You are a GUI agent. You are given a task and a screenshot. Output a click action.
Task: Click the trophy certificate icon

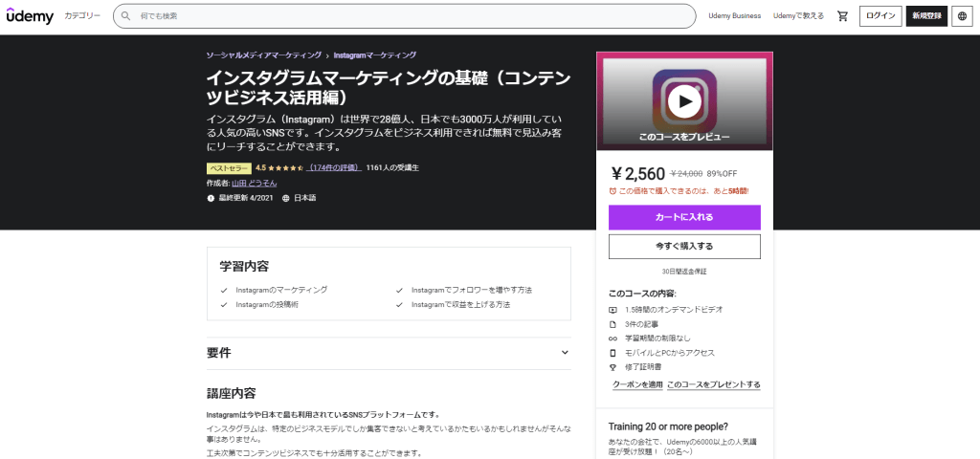tap(613, 367)
